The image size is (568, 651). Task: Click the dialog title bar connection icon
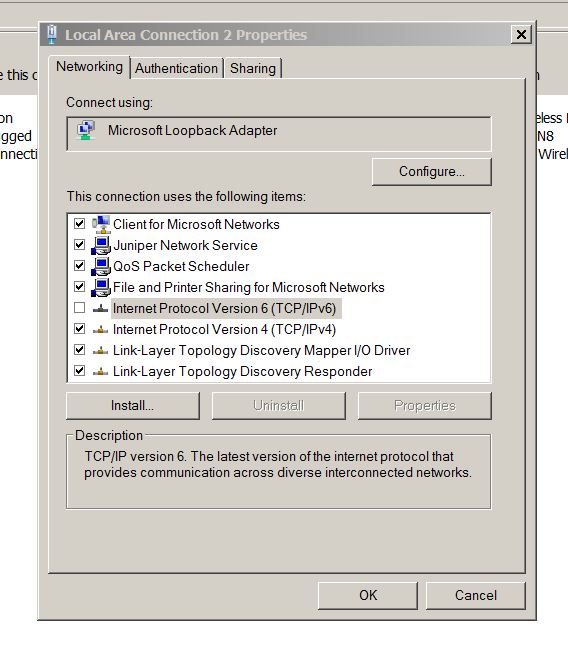point(52,34)
